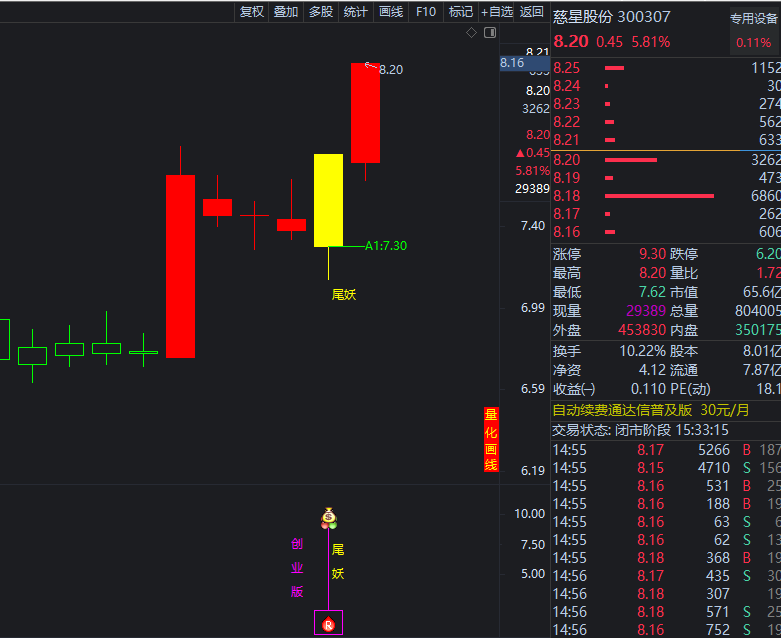Click the 创业版 indicator label
781x638 pixels.
tap(297, 568)
